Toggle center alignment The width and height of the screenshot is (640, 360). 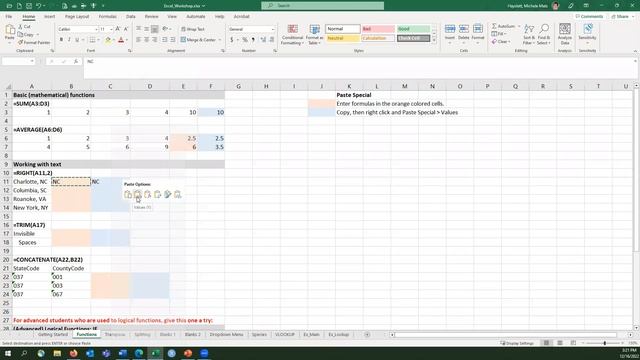pyautogui.click(x=147, y=40)
